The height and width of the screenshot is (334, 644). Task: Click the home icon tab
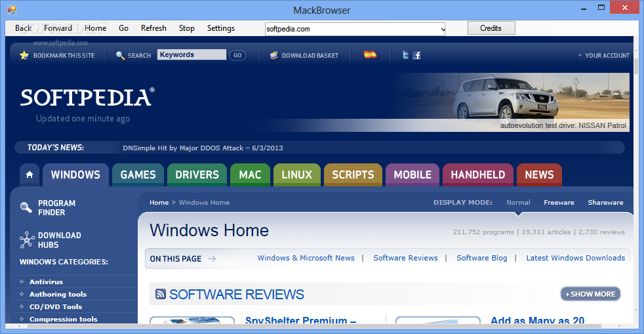30,175
